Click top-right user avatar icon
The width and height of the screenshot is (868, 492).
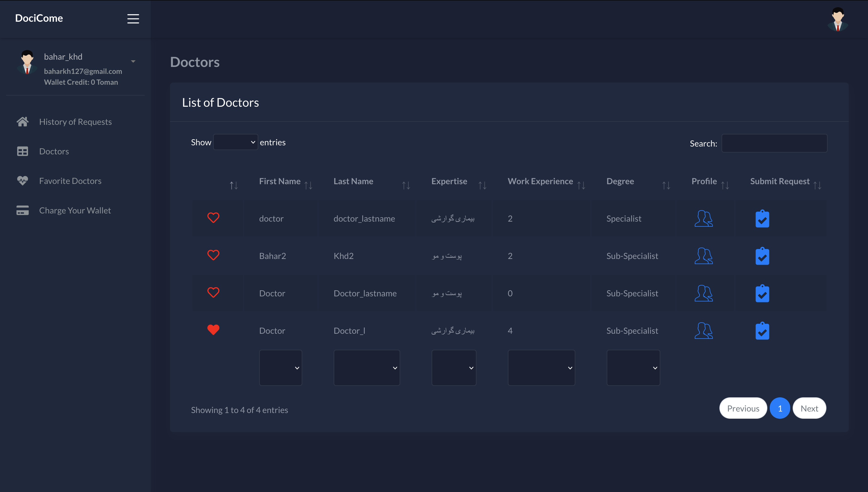(x=838, y=19)
